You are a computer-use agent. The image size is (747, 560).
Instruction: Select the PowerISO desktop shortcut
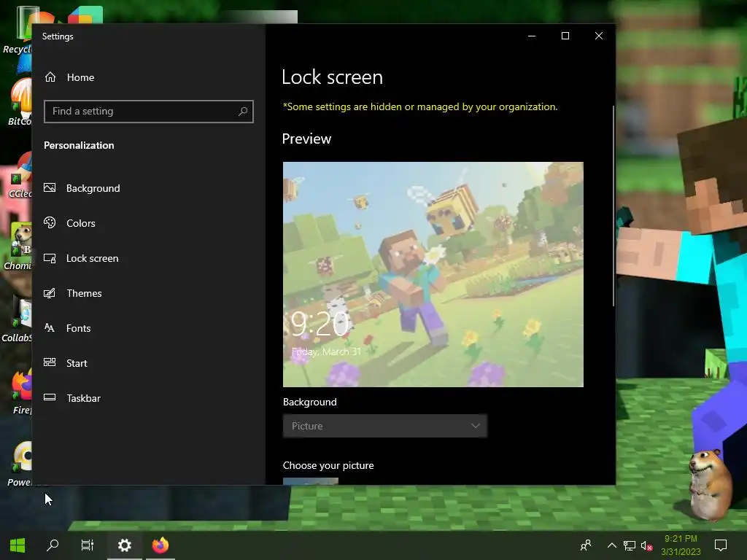(20, 464)
